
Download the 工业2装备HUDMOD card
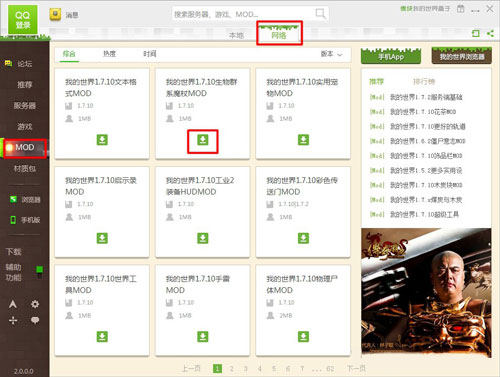tap(203, 238)
